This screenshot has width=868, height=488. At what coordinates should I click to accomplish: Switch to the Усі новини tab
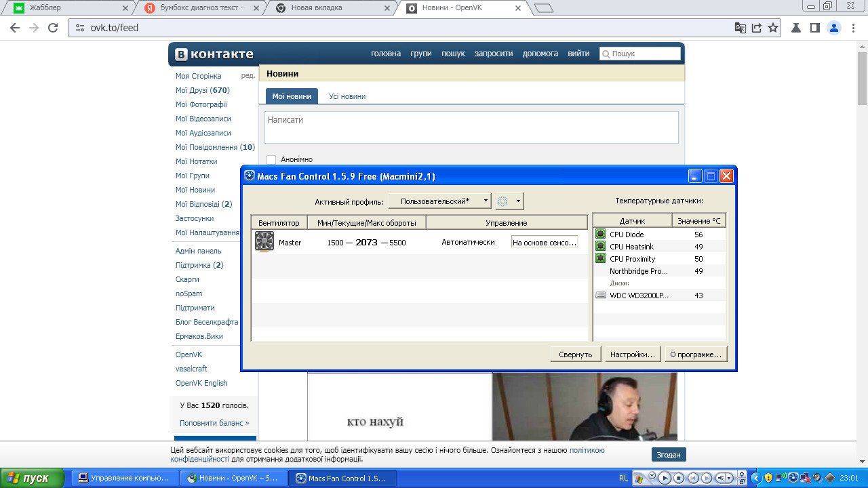pyautogui.click(x=347, y=96)
